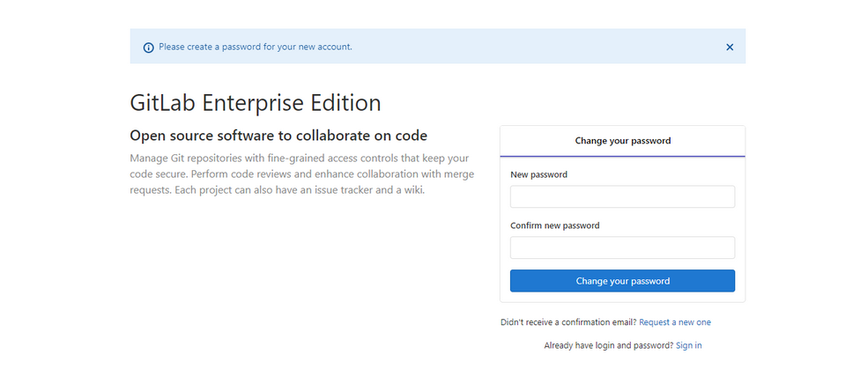Image resolution: width=868 pixels, height=384 pixels.
Task: Click the Please create a password message text
Action: pyautogui.click(x=256, y=47)
